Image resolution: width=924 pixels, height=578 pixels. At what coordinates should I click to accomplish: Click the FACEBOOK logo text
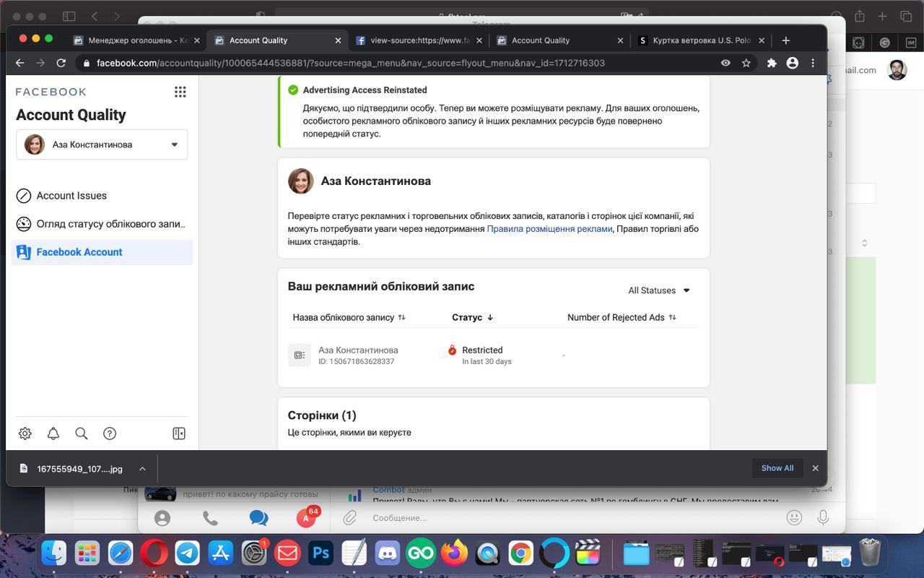click(51, 92)
